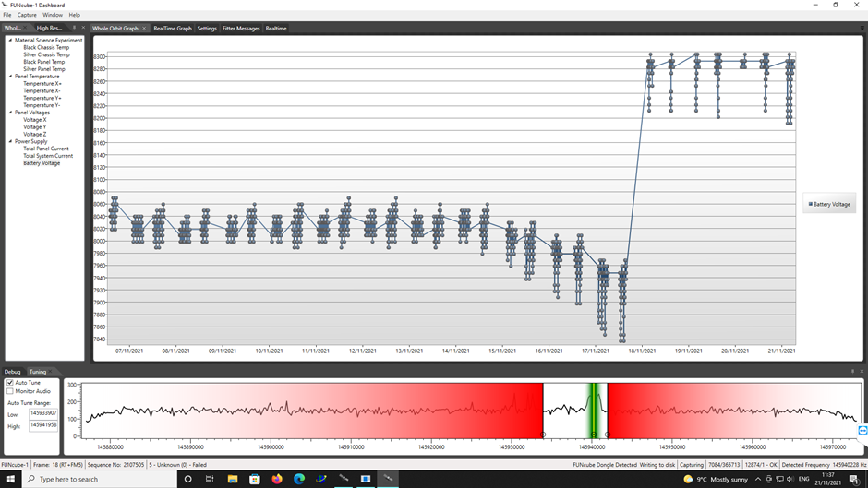The image size is (868, 488).
Task: Click the Windows Start button
Action: [10, 480]
